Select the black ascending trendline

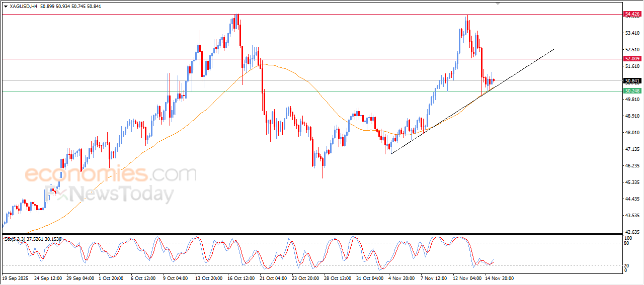click(523, 69)
